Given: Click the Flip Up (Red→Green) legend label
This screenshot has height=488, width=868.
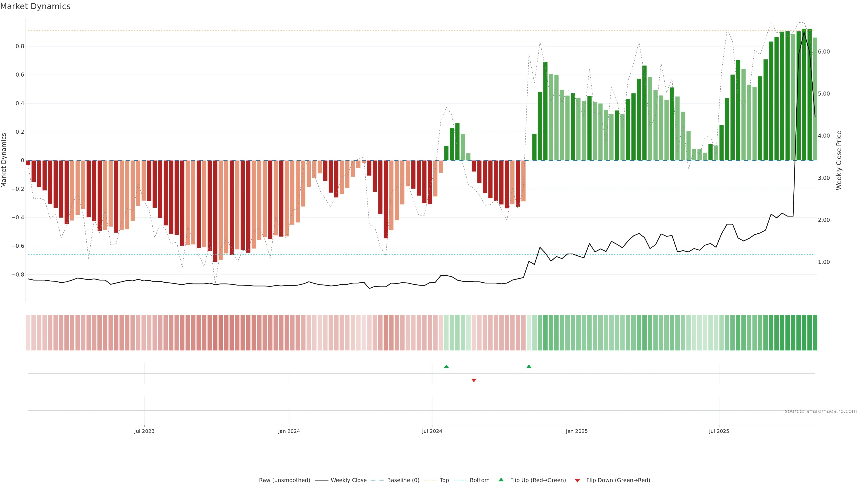Looking at the screenshot, I should point(538,480).
